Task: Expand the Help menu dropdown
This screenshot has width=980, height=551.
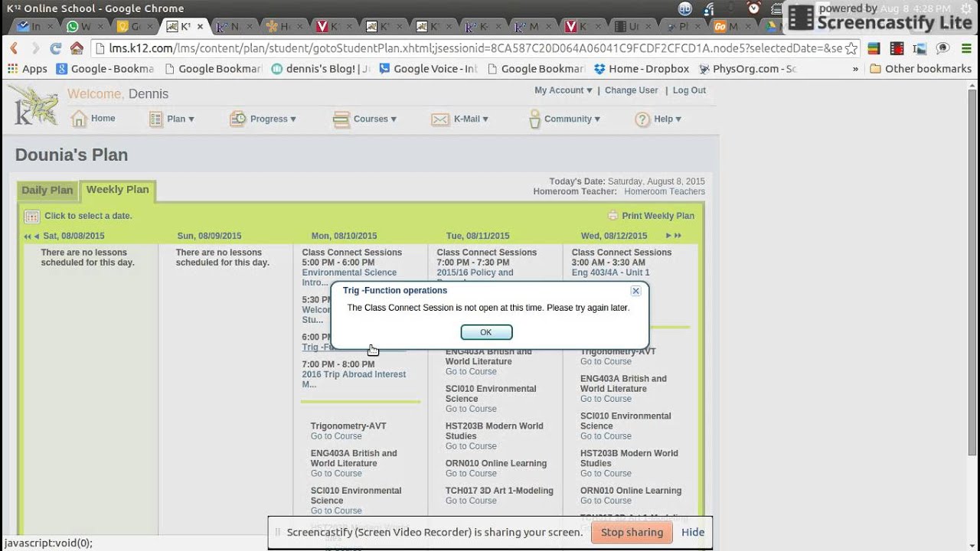Action: pyautogui.click(x=678, y=119)
